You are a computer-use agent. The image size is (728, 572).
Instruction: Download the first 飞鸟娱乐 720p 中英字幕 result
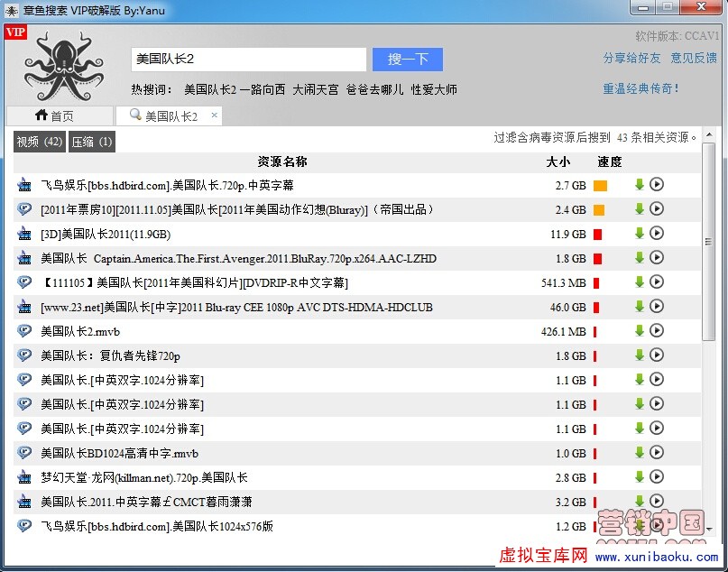click(640, 185)
